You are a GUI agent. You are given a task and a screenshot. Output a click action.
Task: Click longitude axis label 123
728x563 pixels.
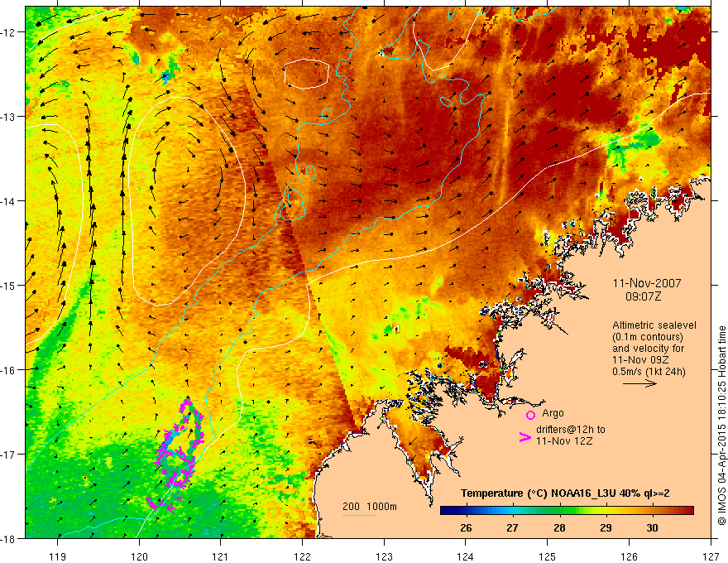(384, 556)
